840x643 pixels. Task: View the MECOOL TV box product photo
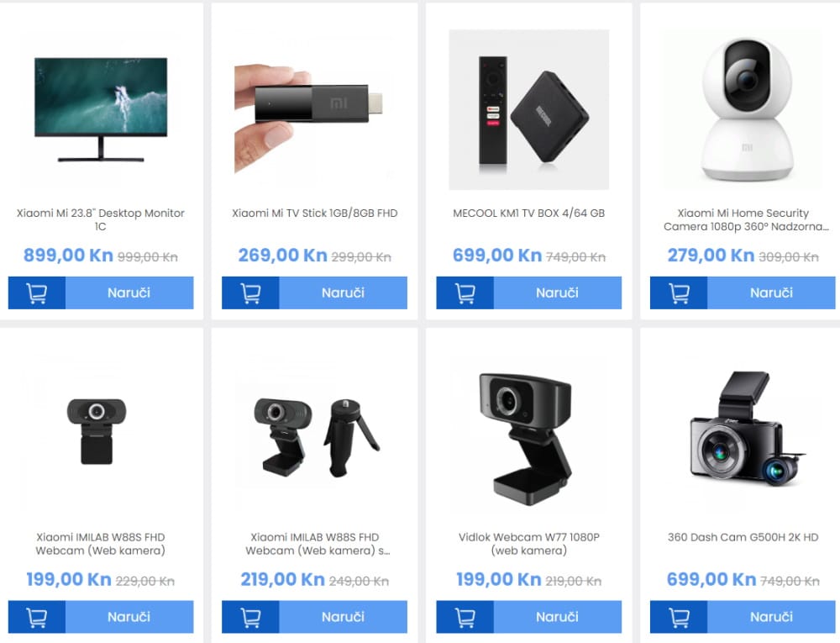(528, 110)
